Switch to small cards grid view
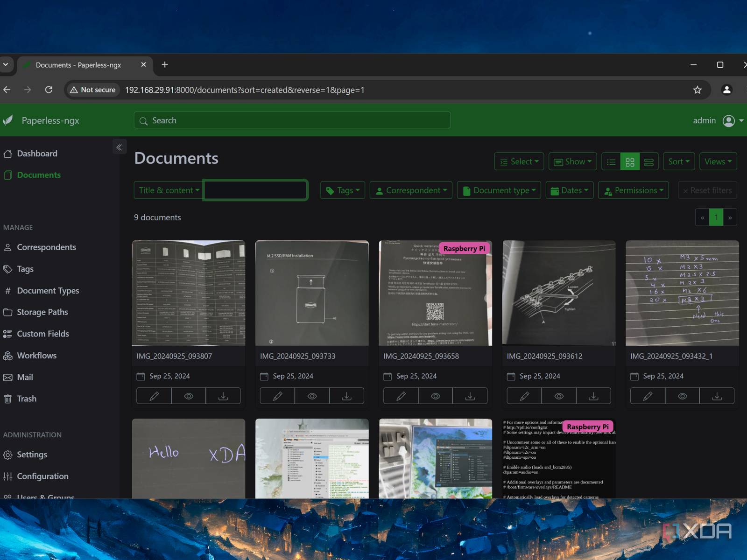Viewport: 747px width, 560px height. [630, 162]
